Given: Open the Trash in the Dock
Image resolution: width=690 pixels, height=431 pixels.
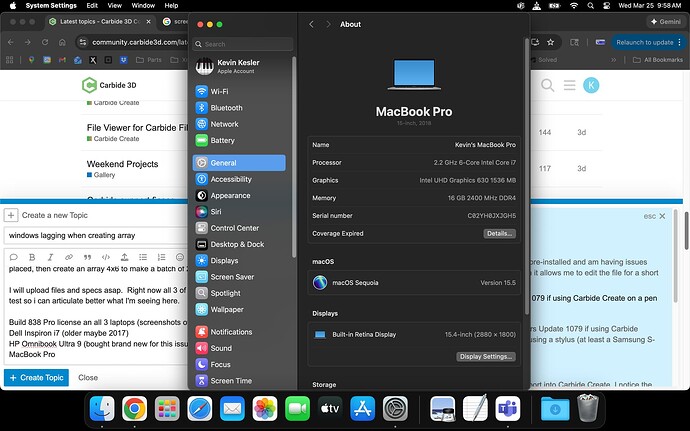Looking at the screenshot, I should 587,409.
